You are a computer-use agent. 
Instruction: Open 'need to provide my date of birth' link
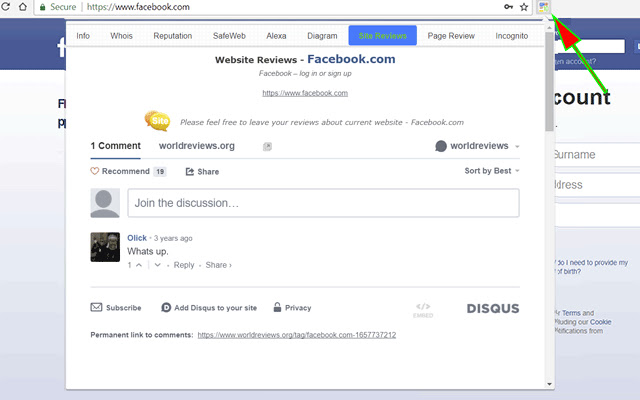[591, 267]
